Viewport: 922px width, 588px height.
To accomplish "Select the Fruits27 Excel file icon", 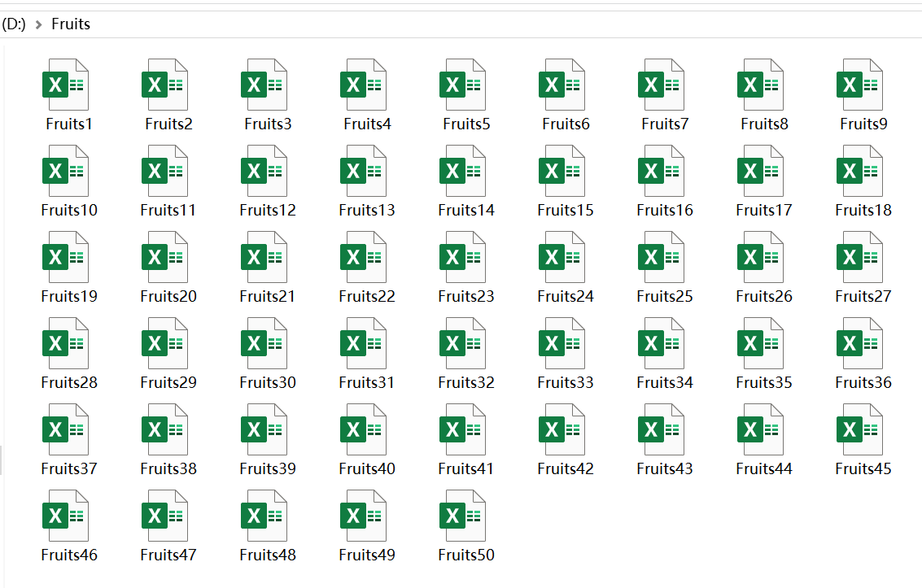I will click(859, 257).
